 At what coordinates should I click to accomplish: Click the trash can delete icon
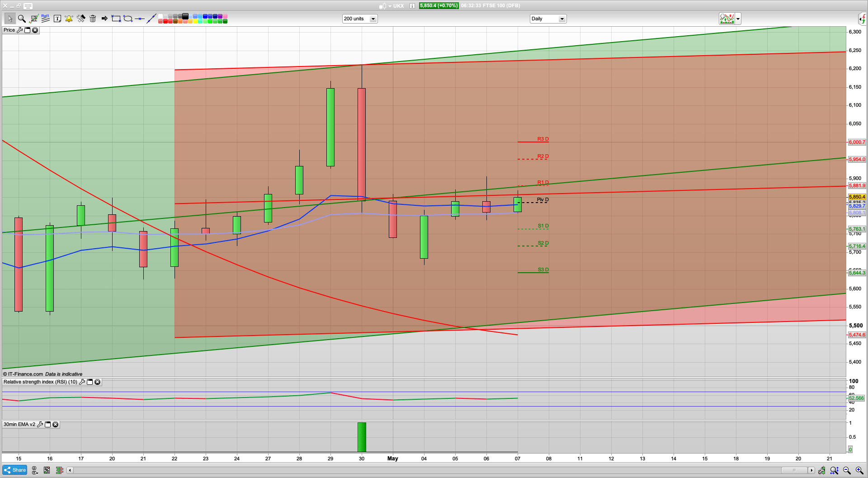tap(93, 19)
